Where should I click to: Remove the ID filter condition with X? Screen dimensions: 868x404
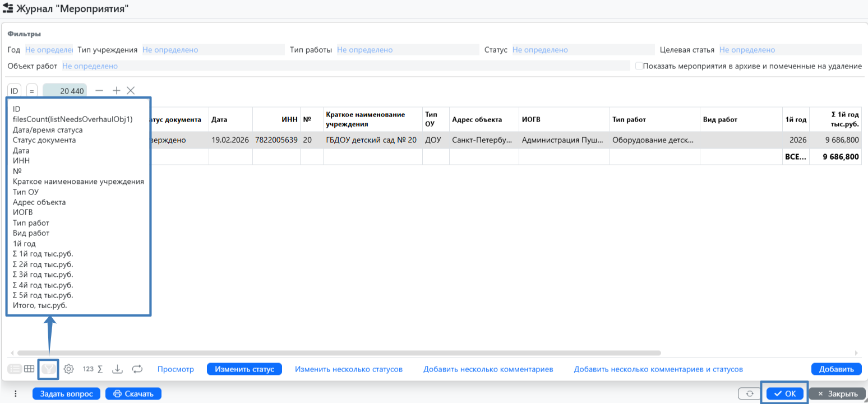tap(131, 90)
